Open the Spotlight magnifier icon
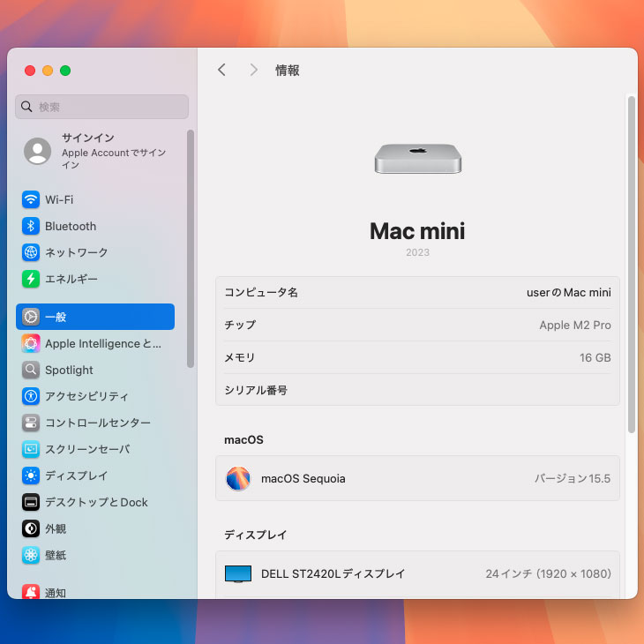The image size is (644, 644). pos(31,370)
